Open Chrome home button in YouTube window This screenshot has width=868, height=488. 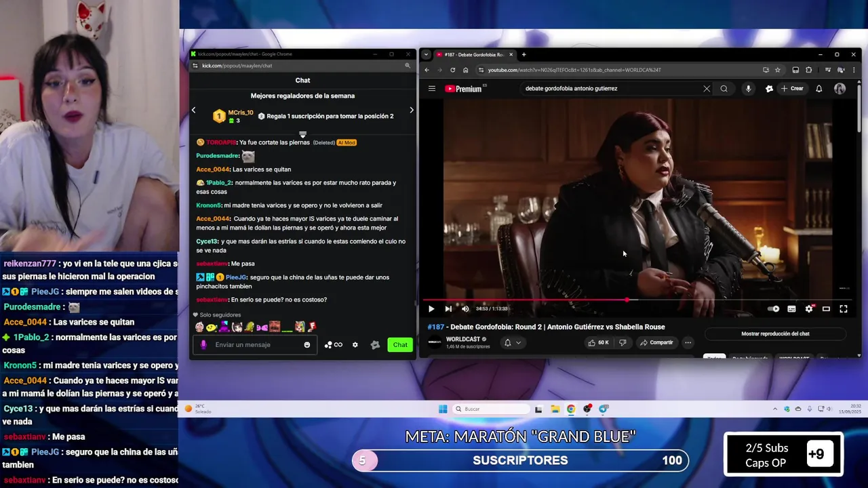click(465, 70)
